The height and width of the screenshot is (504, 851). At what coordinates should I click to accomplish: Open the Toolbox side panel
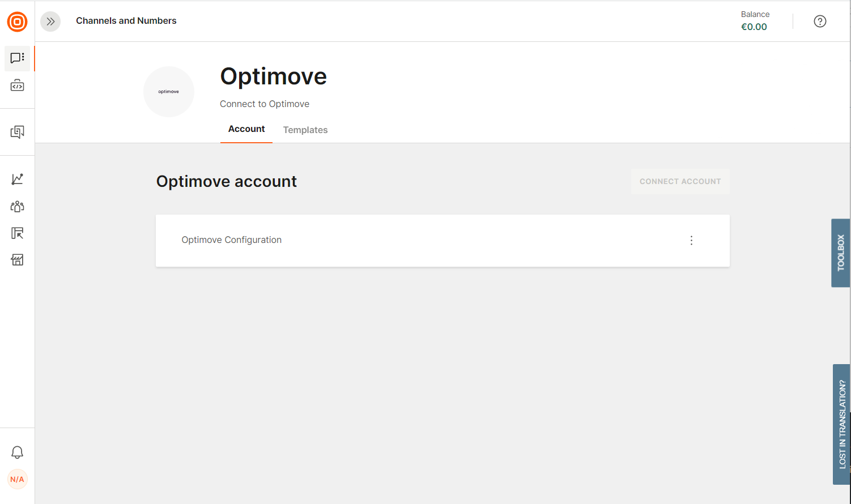point(840,253)
